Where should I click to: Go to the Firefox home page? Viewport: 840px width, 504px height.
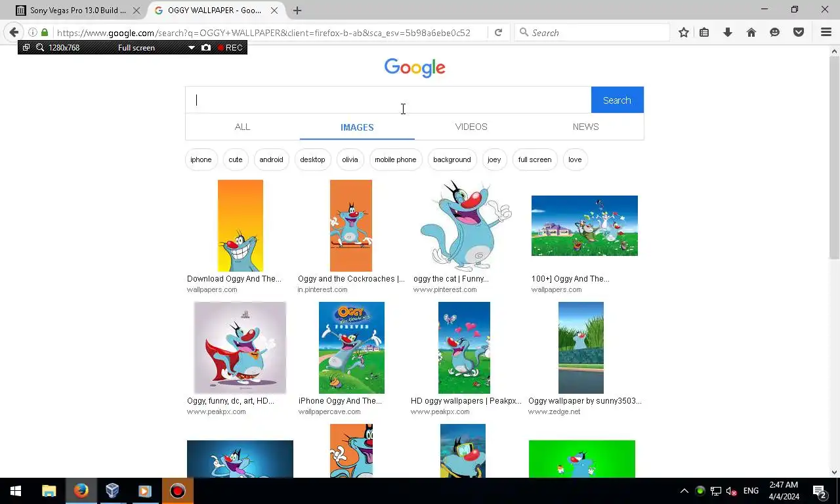click(751, 32)
